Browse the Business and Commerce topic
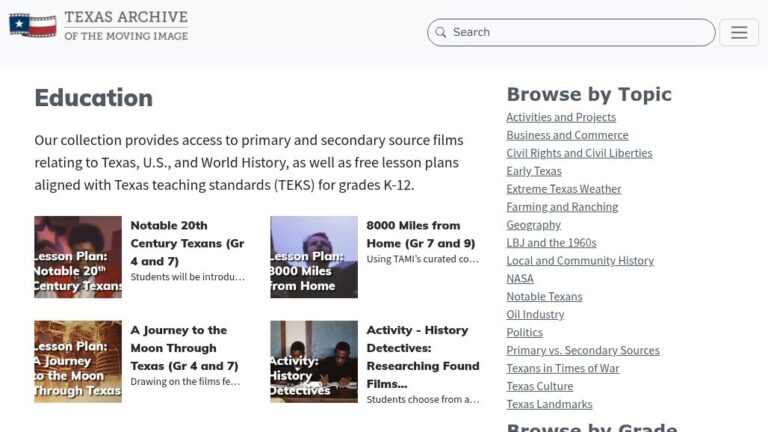 coord(567,135)
